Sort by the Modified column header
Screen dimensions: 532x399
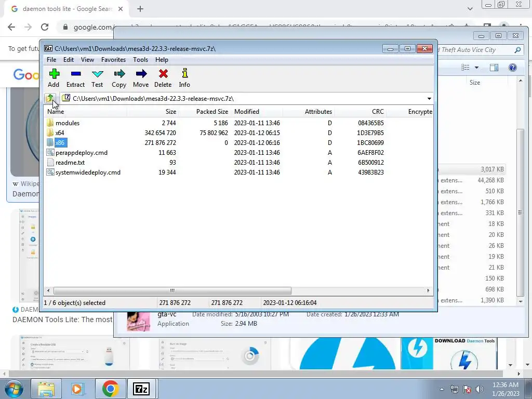pos(257,112)
